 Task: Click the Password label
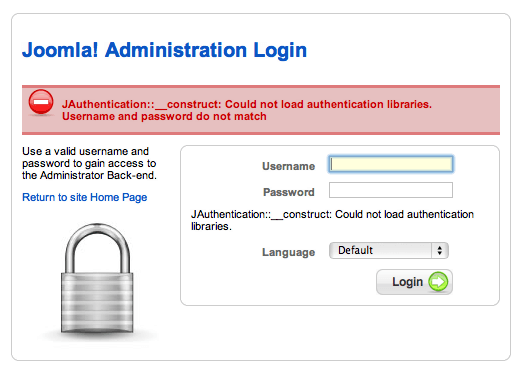click(x=289, y=192)
